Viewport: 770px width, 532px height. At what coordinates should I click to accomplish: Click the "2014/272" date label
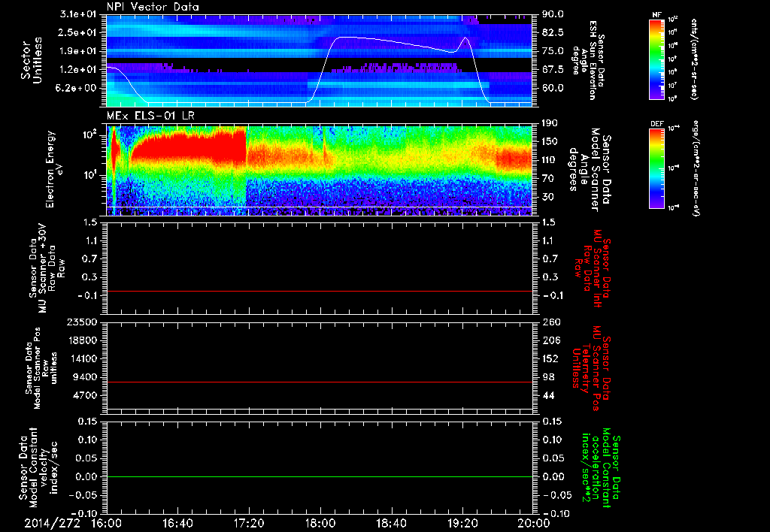pos(52,523)
